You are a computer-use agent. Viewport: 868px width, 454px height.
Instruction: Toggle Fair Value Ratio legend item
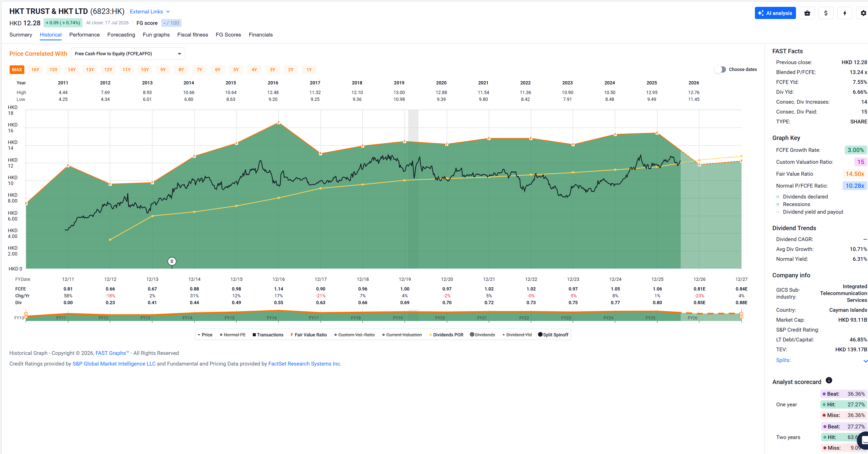[309, 335]
